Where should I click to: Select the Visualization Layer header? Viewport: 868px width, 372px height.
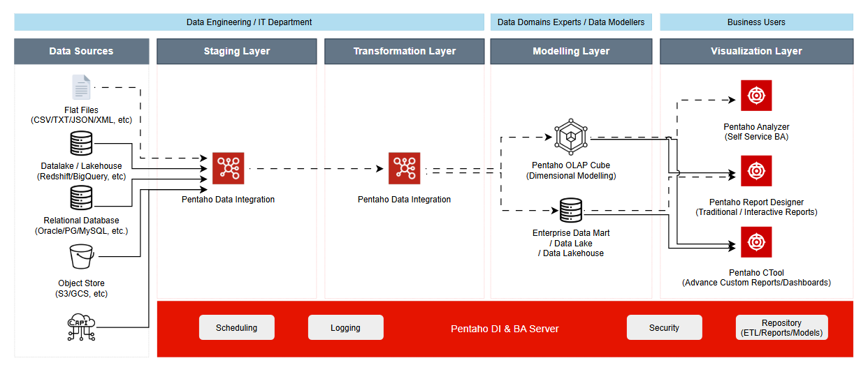757,51
